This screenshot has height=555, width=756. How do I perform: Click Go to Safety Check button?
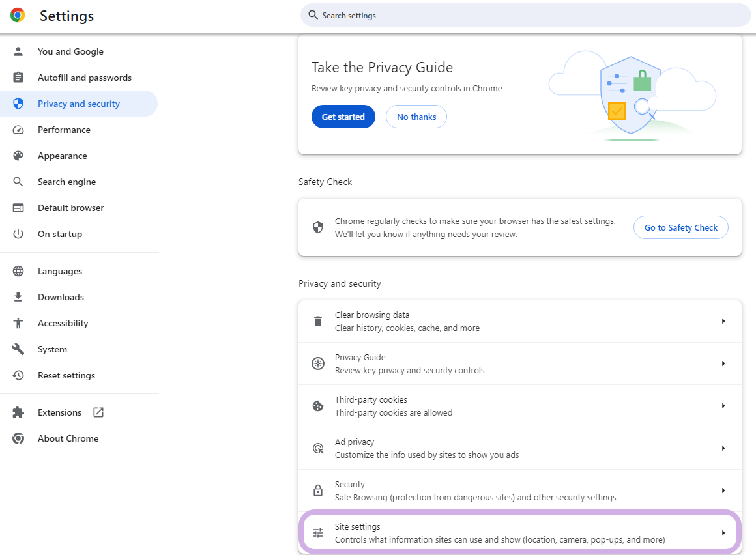(x=681, y=227)
